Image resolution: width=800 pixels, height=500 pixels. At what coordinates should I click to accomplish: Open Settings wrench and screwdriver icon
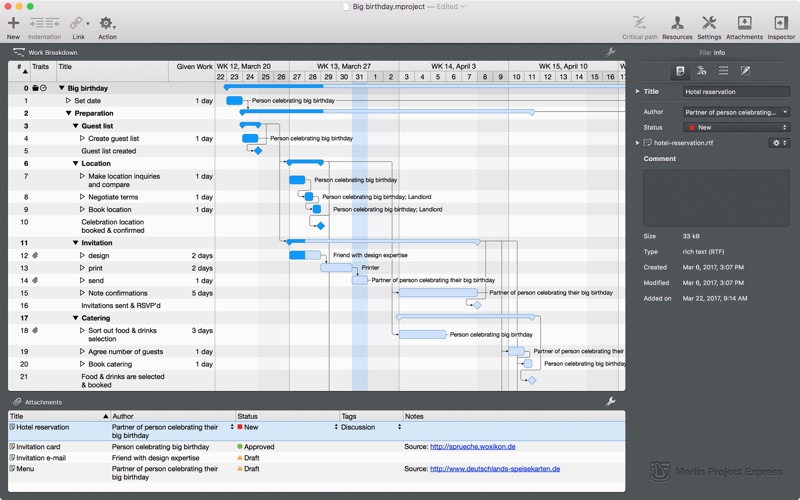709,23
